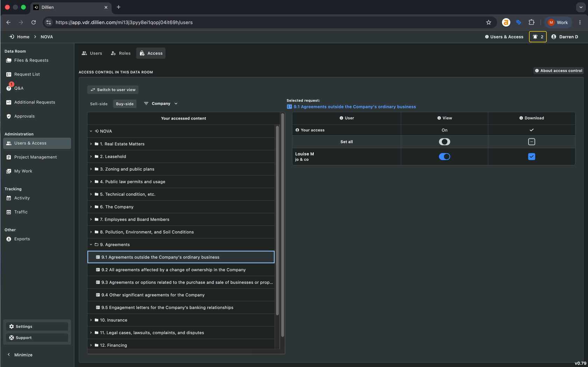
Task: Open the Company filter dropdown
Action: (x=161, y=104)
